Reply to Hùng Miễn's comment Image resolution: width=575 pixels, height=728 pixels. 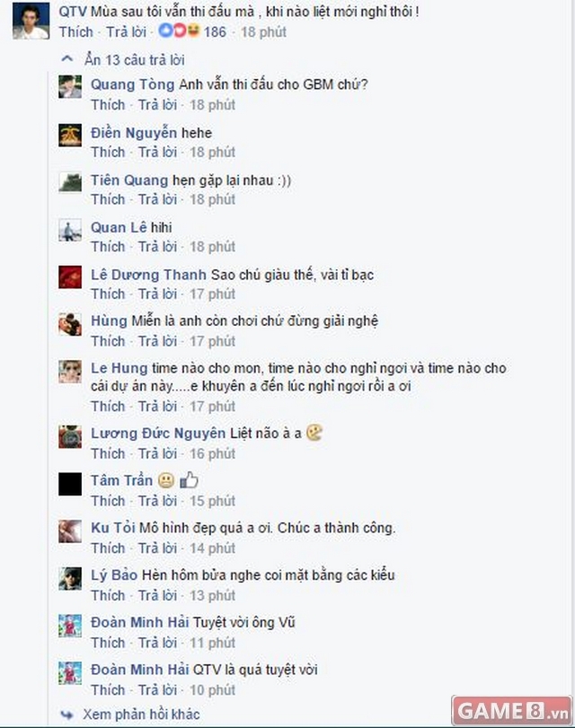tap(157, 341)
